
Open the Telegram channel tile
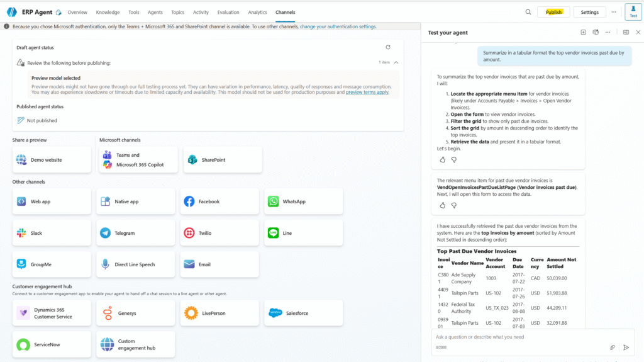click(x=135, y=233)
